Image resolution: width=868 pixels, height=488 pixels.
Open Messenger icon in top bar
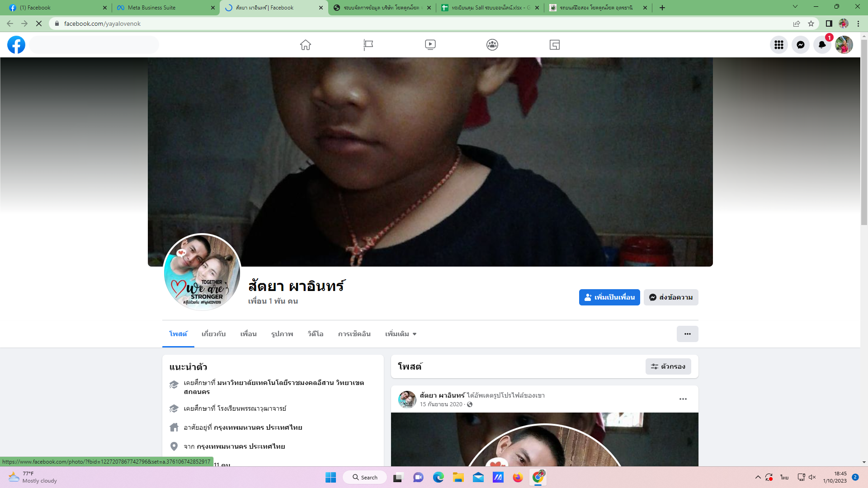point(800,45)
